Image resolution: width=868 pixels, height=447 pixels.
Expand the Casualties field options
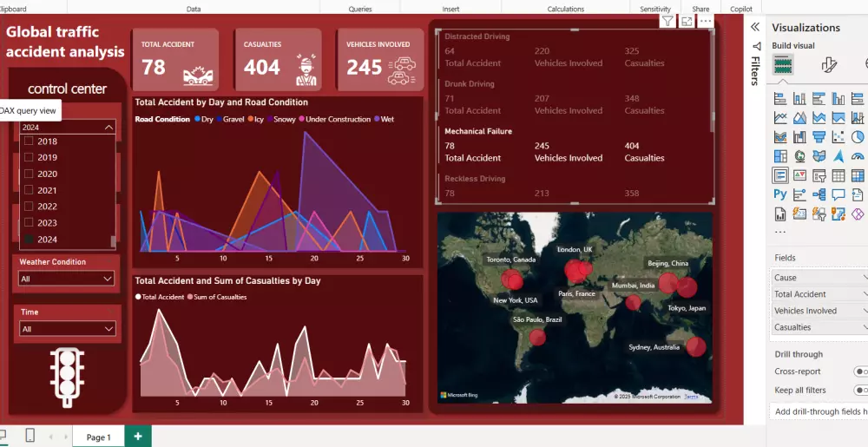coord(865,327)
